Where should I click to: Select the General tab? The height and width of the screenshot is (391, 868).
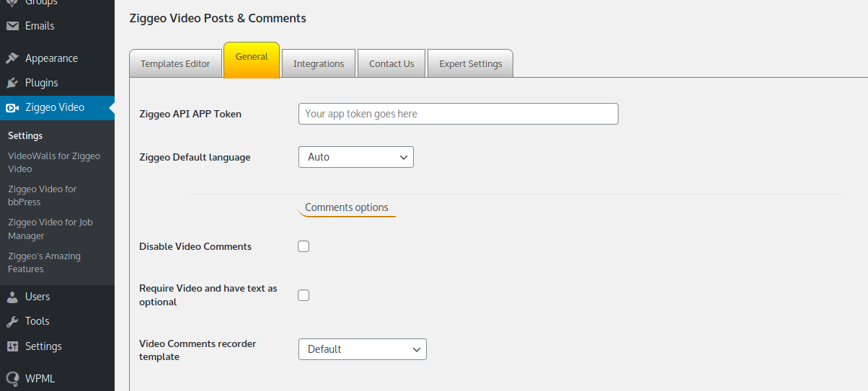252,60
